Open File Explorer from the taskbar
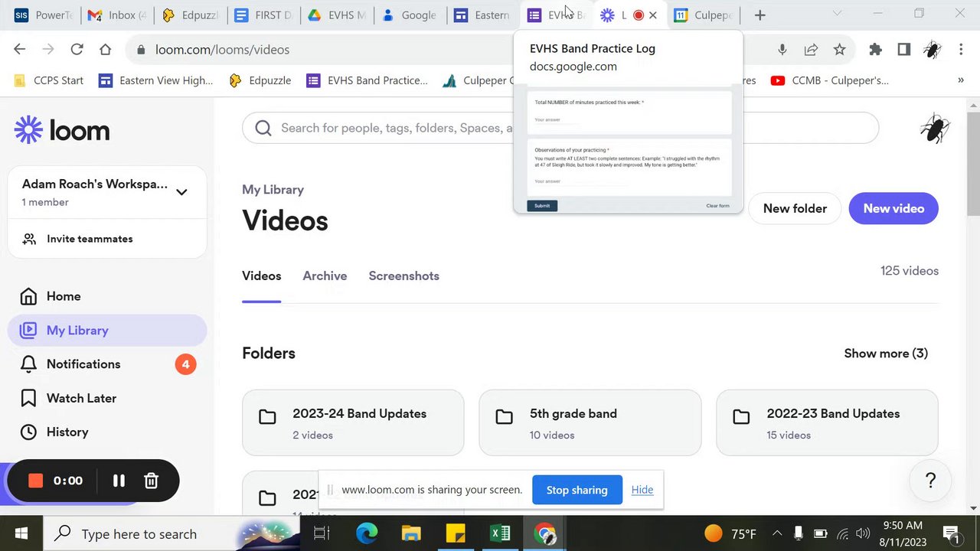Screen dimensions: 980x551 point(411,533)
